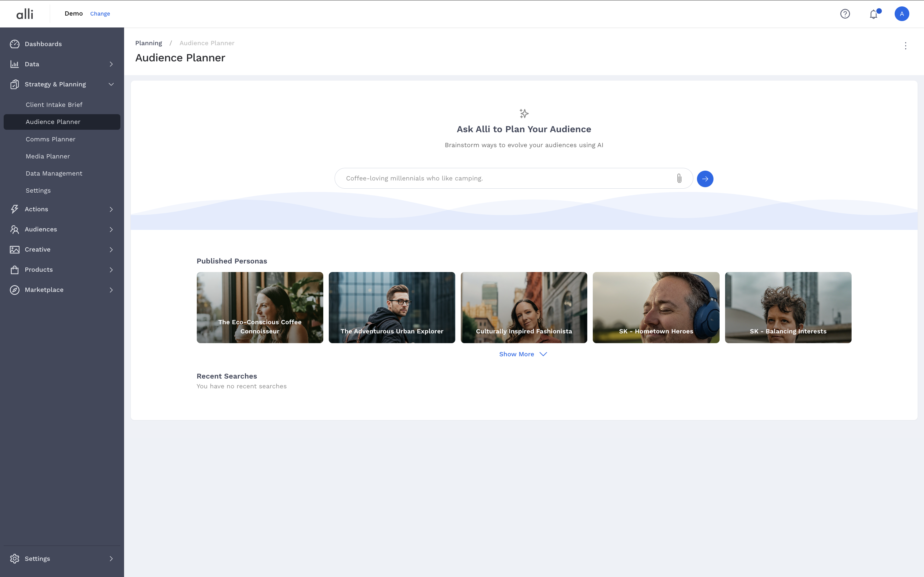
Task: Click the Dashboards gauge icon
Action: coord(14,44)
